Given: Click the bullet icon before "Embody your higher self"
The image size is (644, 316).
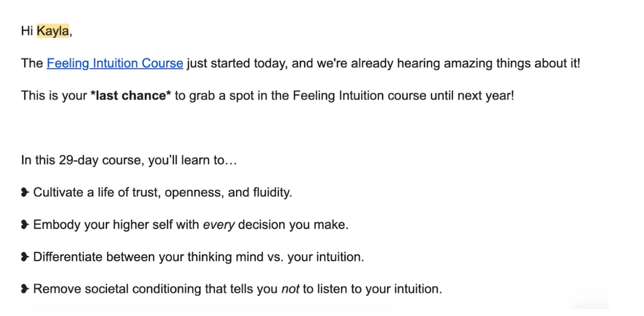Looking at the screenshot, I should click(x=25, y=225).
